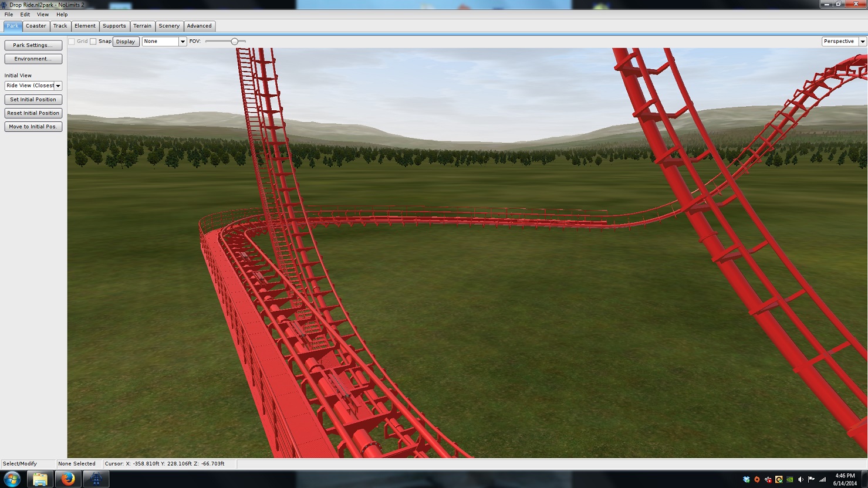Launch Firefox from the taskbar
Screen dimensions: 868x488
pos(68,479)
